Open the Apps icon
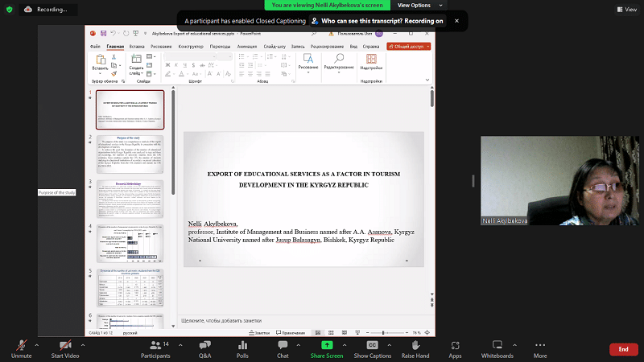Viewport: 644px width, 362px height. click(455, 344)
